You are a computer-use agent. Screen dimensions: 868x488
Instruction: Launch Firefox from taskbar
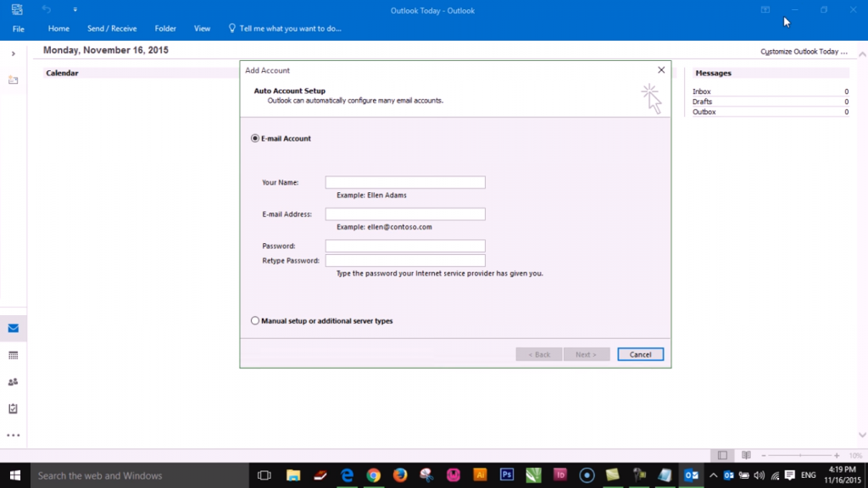tap(400, 475)
